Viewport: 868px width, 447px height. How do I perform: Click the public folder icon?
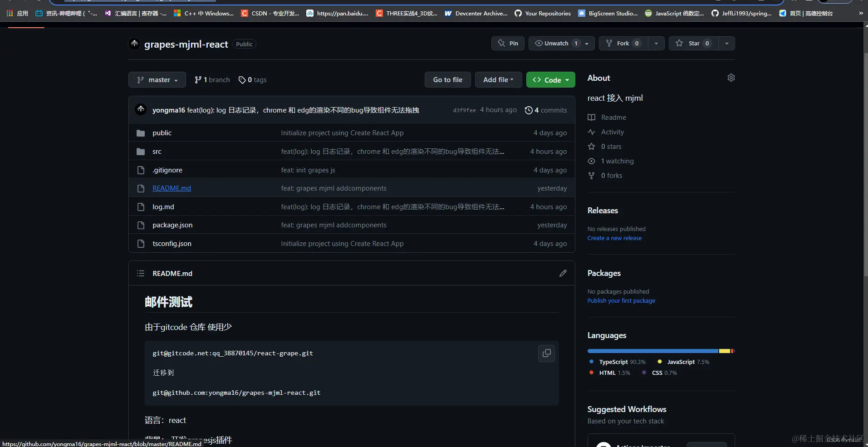pyautogui.click(x=141, y=133)
